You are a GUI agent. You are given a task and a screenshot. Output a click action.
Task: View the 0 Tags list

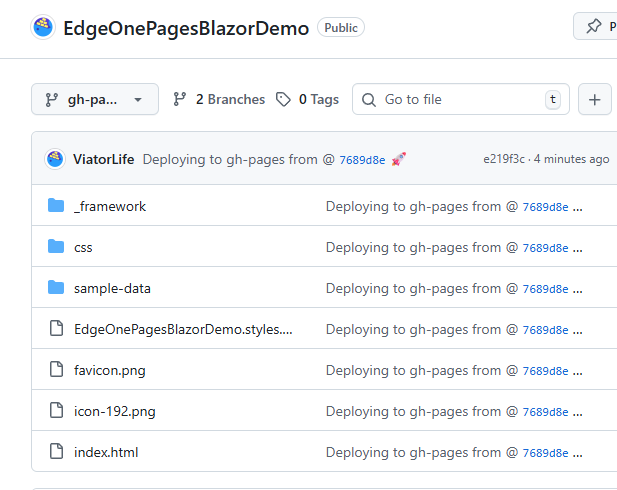click(307, 99)
